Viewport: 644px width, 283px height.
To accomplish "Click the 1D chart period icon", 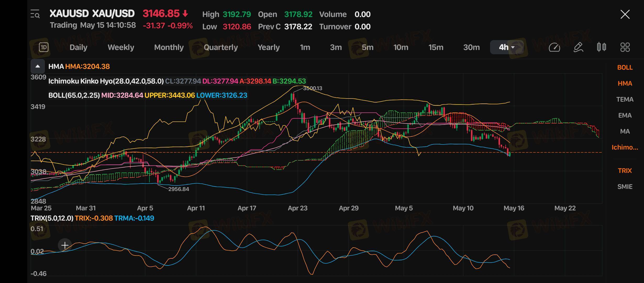I will coord(44,47).
